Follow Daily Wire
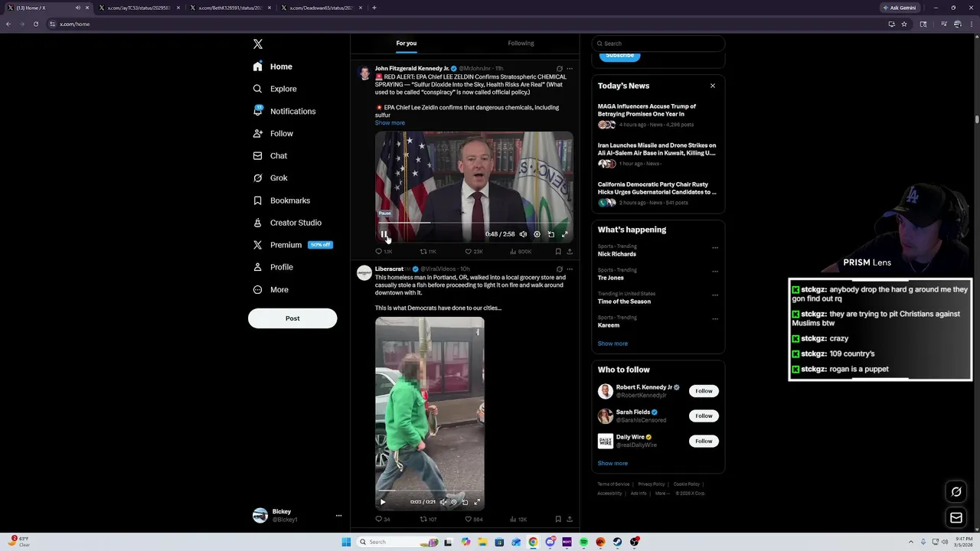Viewport: 980px width, 551px height. 704,442
